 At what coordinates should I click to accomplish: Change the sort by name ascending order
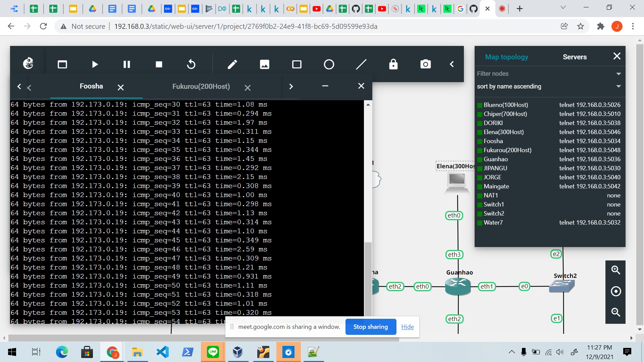(618, 86)
